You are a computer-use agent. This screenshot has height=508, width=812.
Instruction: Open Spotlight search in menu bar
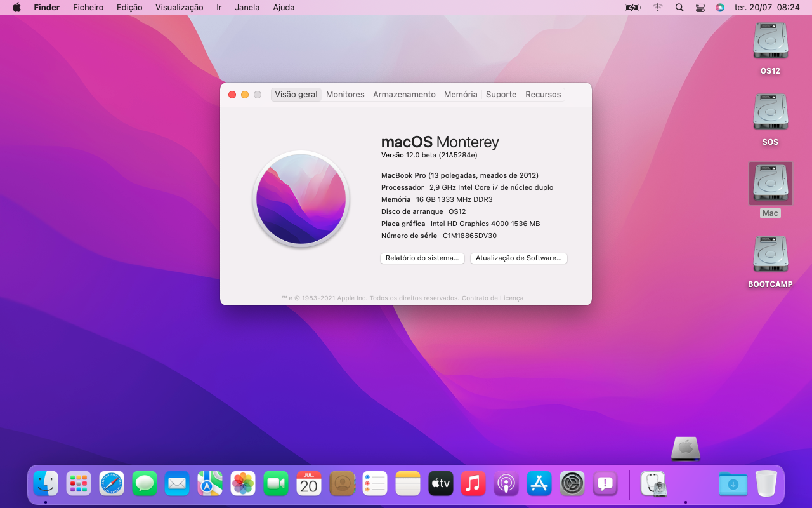[x=679, y=8]
